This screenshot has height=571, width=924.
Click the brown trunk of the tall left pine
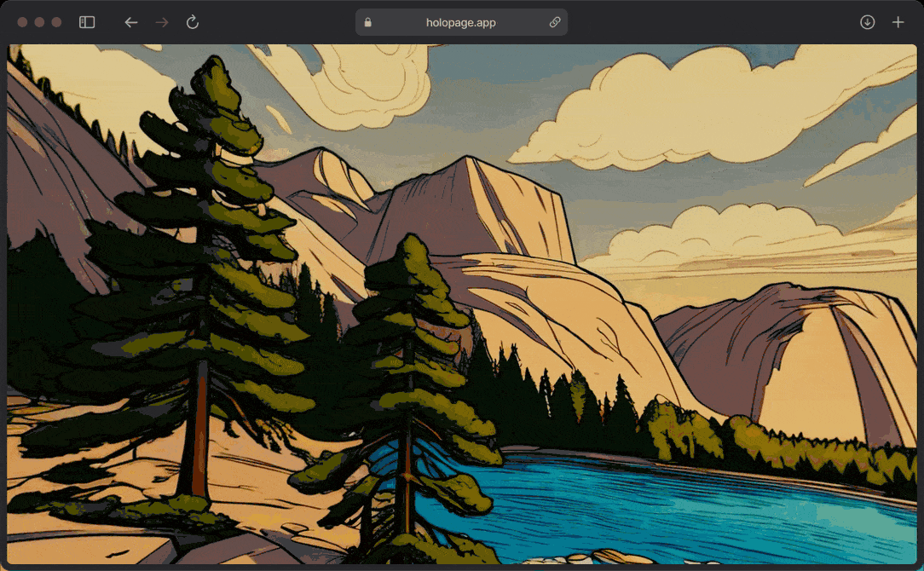pos(199,426)
